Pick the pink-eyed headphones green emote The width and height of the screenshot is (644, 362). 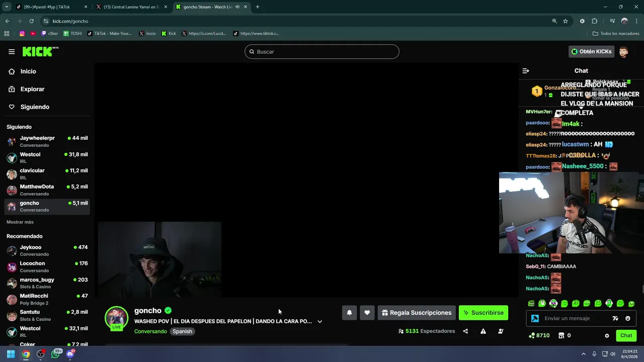(553, 304)
